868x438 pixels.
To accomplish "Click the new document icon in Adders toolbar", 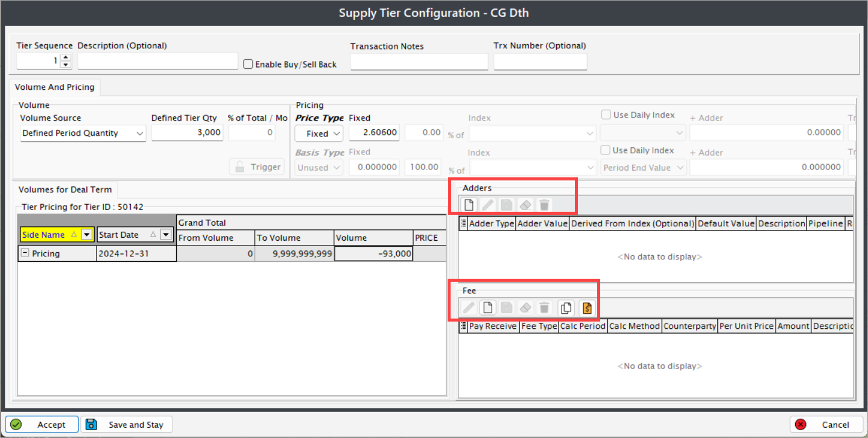I will coord(468,205).
